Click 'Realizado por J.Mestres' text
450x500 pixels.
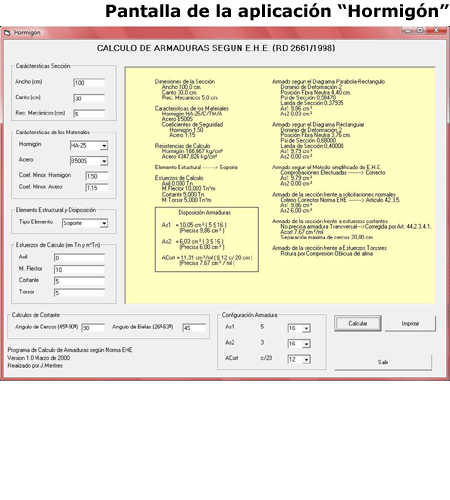(35, 366)
